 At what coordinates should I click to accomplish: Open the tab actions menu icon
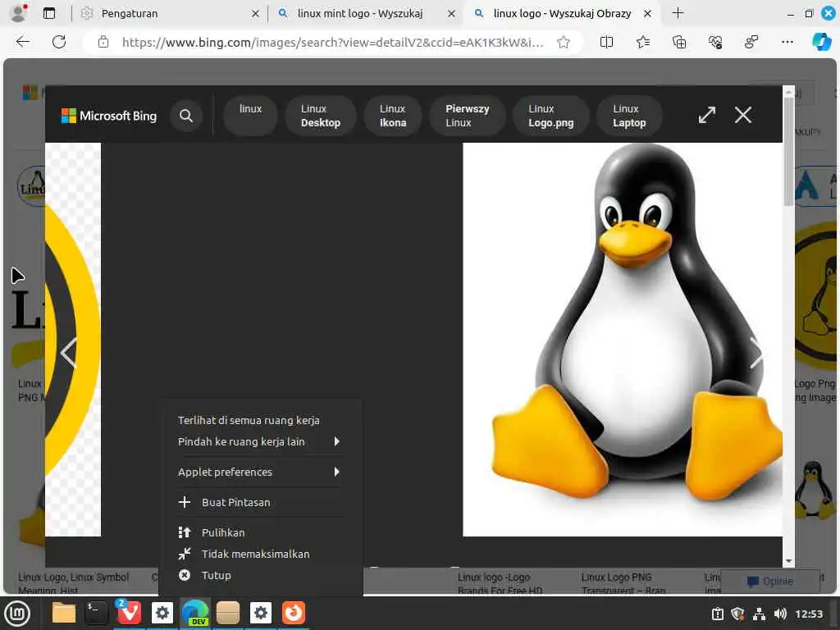click(49, 13)
